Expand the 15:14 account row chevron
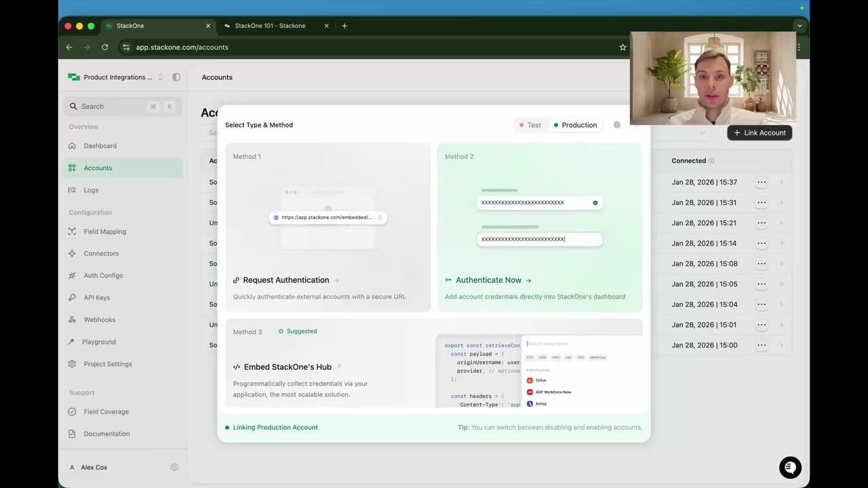 781,243
